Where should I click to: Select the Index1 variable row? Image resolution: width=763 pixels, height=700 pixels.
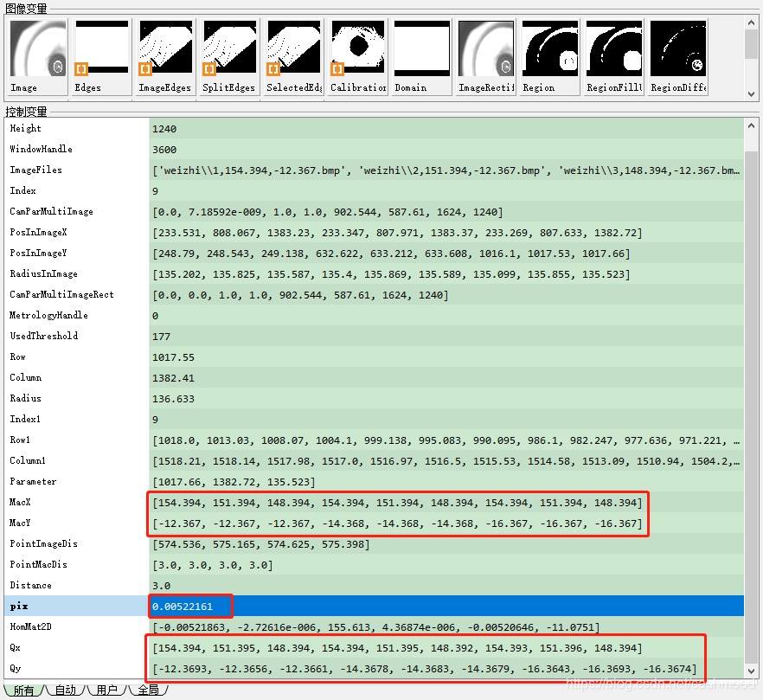(374, 419)
